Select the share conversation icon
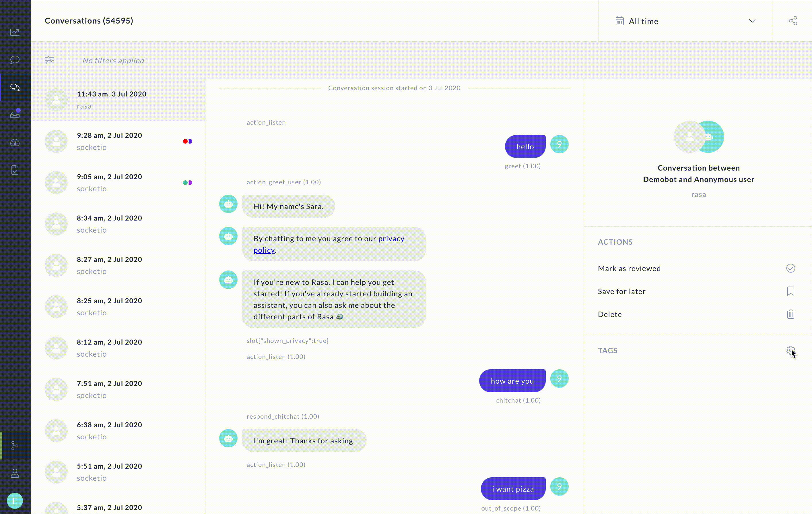Image resolution: width=812 pixels, height=514 pixels. (x=793, y=21)
